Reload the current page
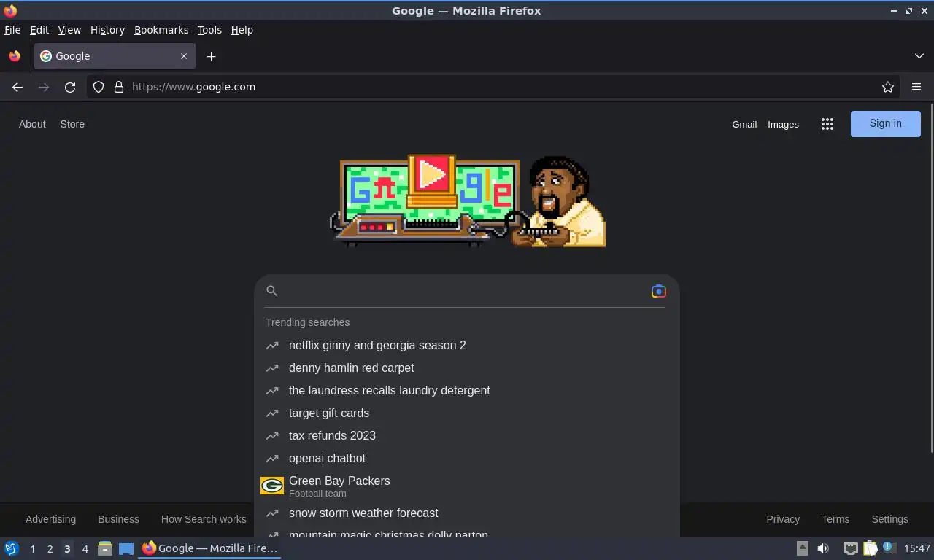 pyautogui.click(x=70, y=87)
